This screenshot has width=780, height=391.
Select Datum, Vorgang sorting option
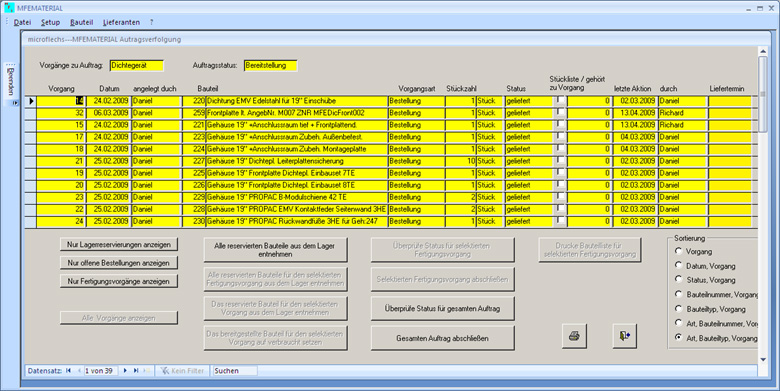pyautogui.click(x=678, y=265)
